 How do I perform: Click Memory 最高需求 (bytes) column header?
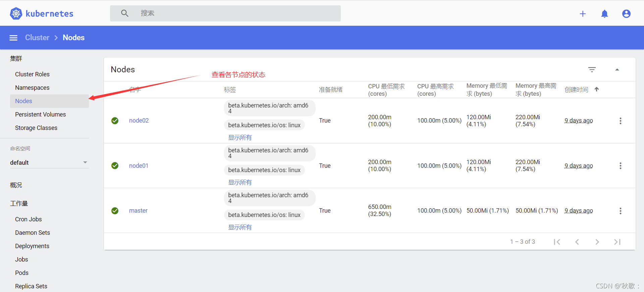[x=536, y=90]
